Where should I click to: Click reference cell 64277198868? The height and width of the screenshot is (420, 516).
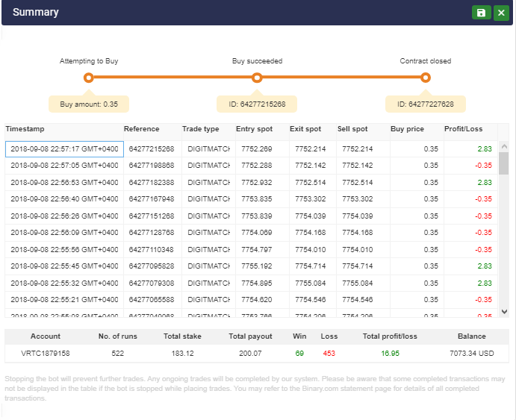(152, 166)
